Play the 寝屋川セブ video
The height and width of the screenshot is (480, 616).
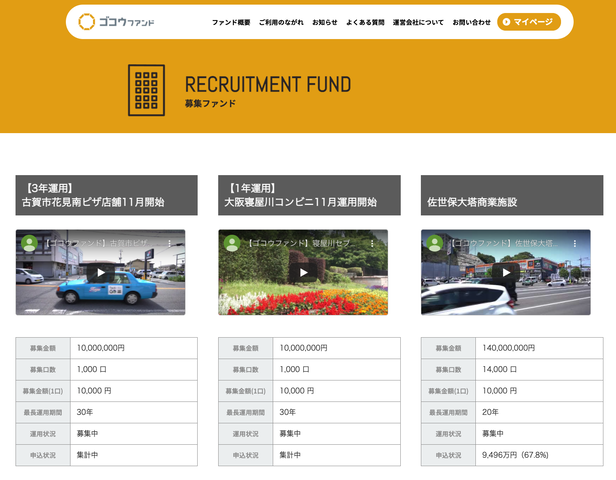pos(303,272)
